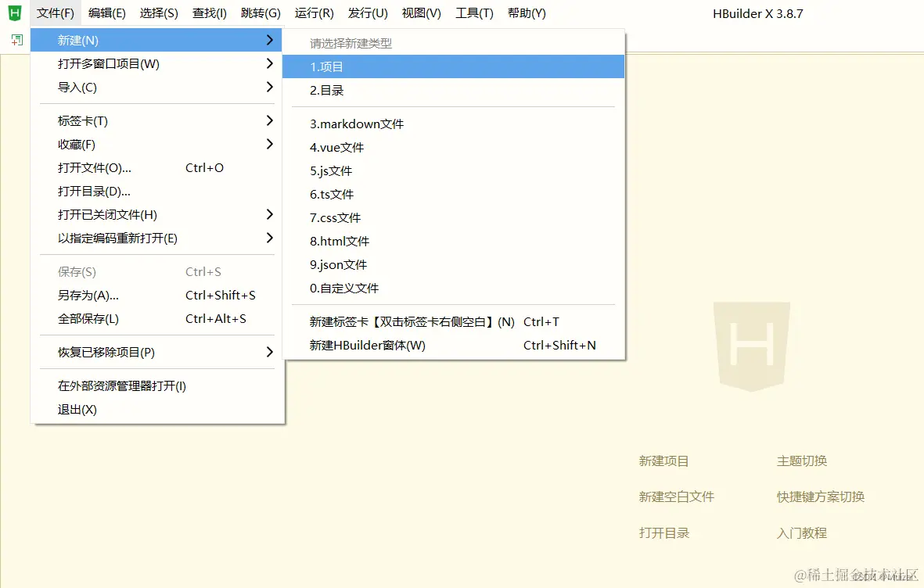The image size is (924, 588).
Task: Create a new 9.json文件
Action: [453, 265]
